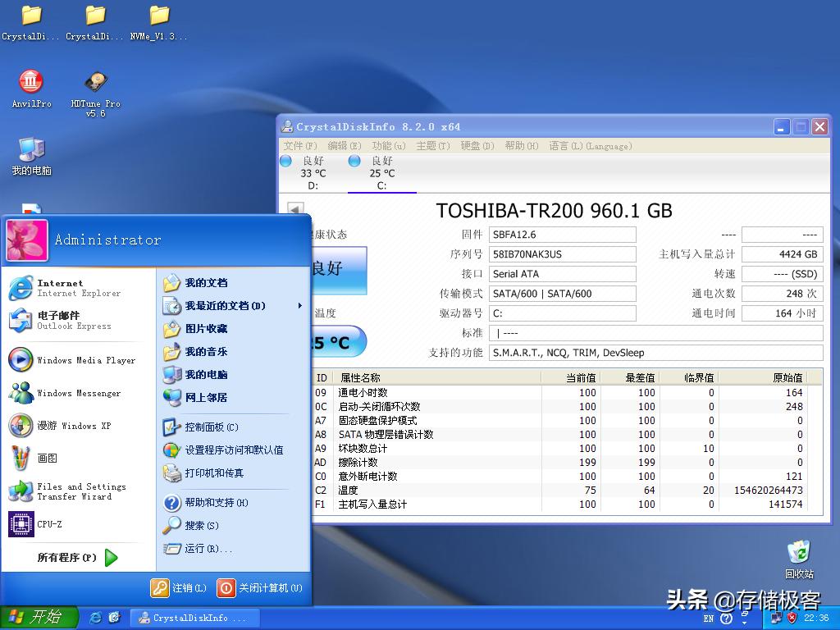Click the 4424 GB host writes field
840x630 pixels.
pyautogui.click(x=782, y=254)
